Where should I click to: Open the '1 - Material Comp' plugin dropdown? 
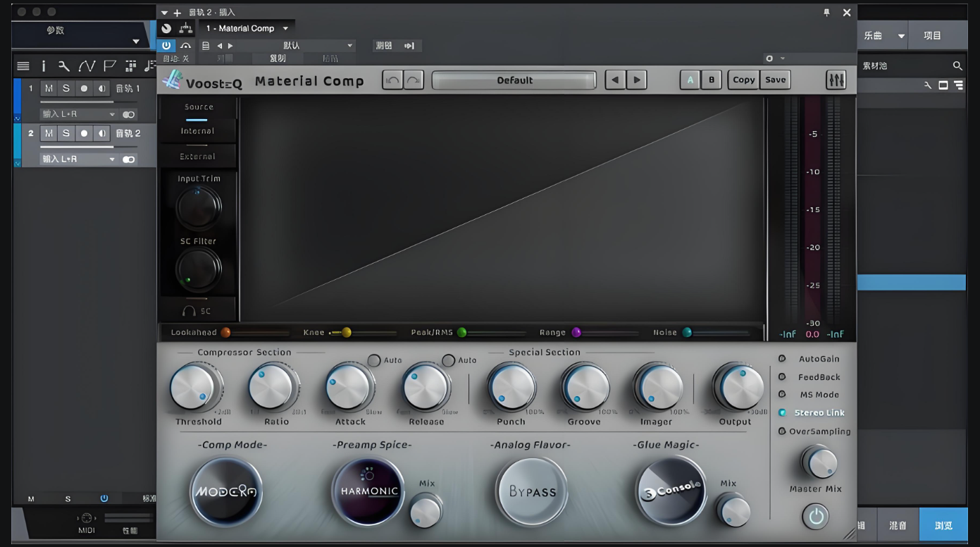point(285,29)
